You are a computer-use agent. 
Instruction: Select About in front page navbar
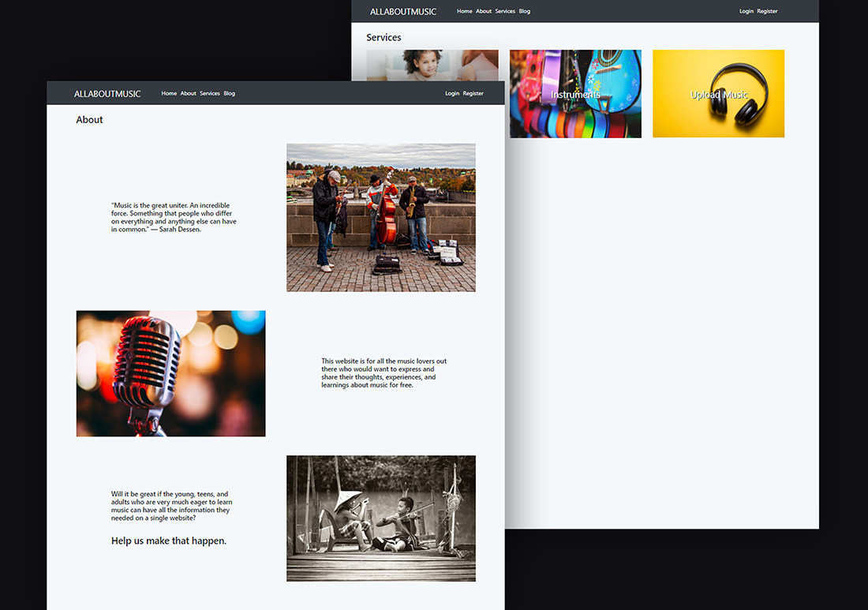tap(188, 94)
